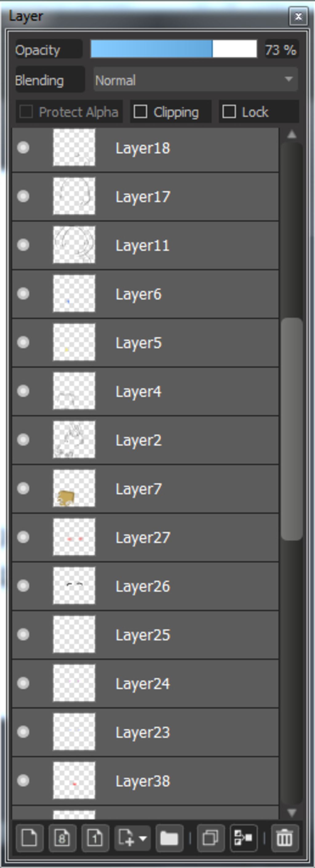The width and height of the screenshot is (315, 868).
Task: Adjust the Opacity slider bar
Action: 174,49
